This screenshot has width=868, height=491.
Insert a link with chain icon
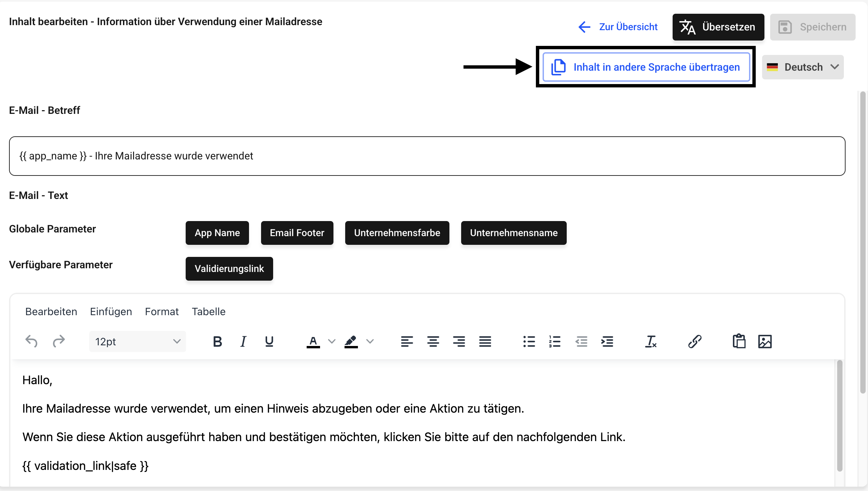pyautogui.click(x=695, y=341)
